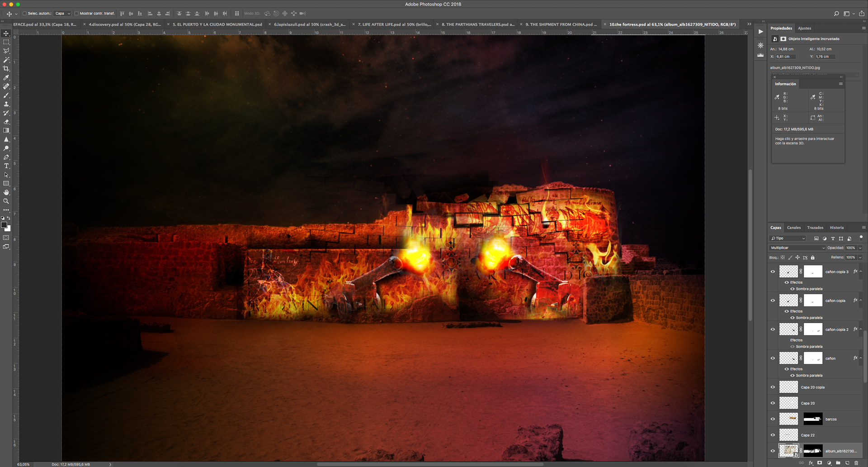Delete layer using the trash icon
The height and width of the screenshot is (467, 868).
pos(856,463)
